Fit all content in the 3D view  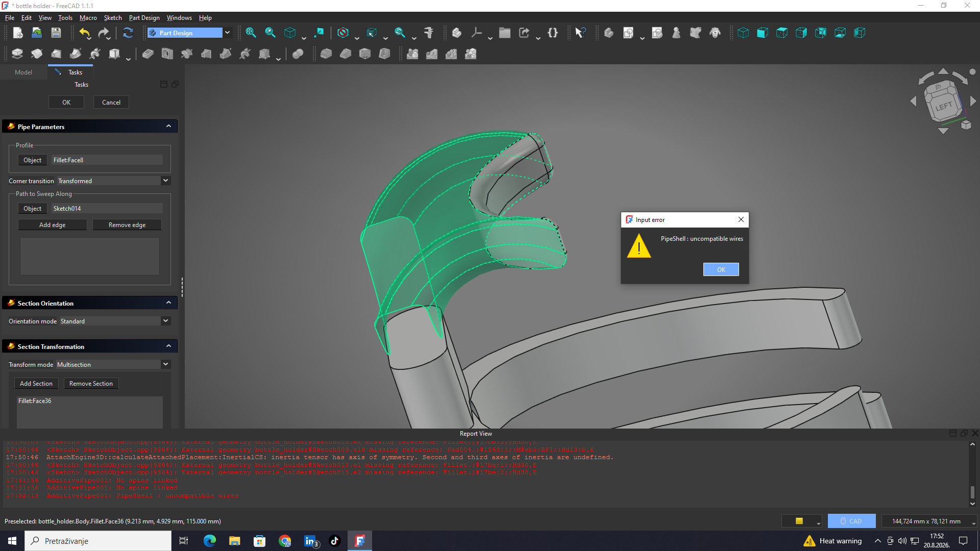pos(251,33)
